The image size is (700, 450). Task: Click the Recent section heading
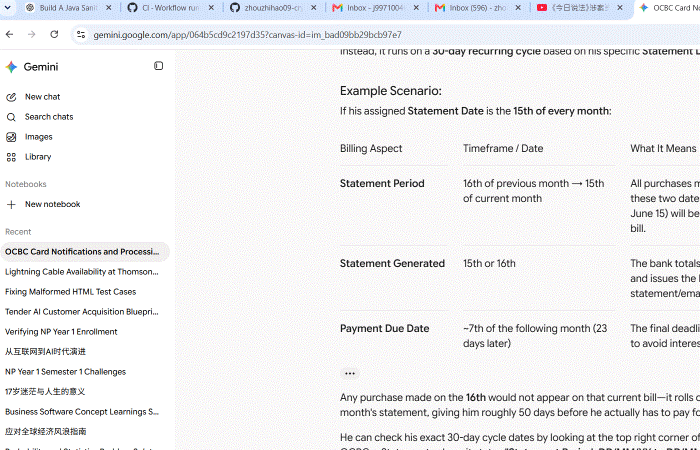pos(18,232)
